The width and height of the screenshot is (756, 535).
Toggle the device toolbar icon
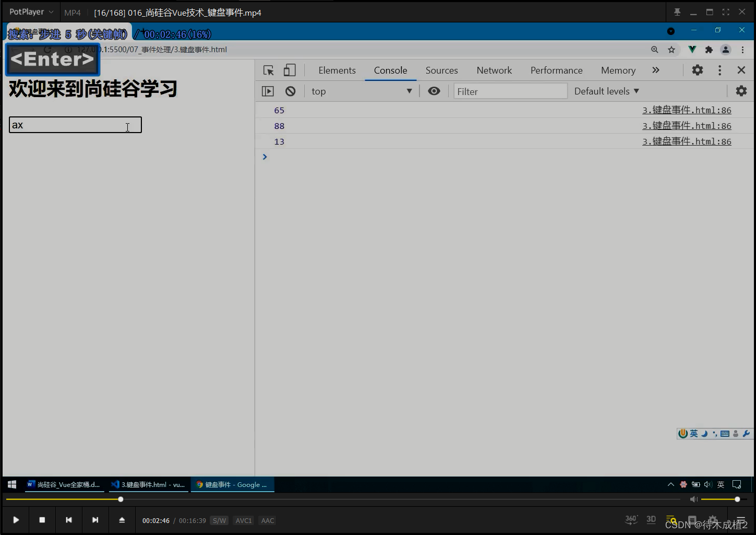pyautogui.click(x=290, y=70)
